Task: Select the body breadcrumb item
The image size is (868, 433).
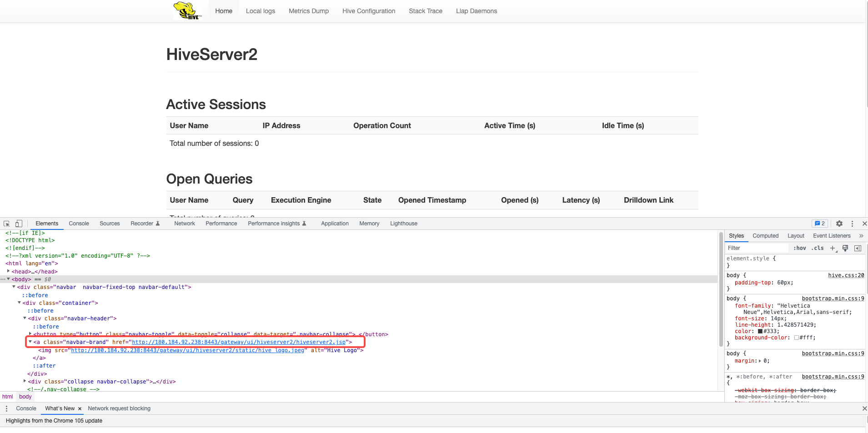Action: pos(25,397)
